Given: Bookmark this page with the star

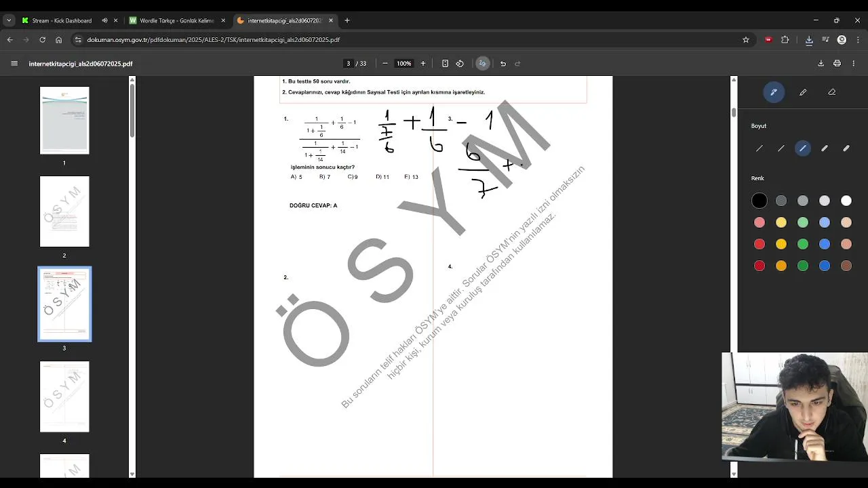Looking at the screenshot, I should (x=746, y=40).
